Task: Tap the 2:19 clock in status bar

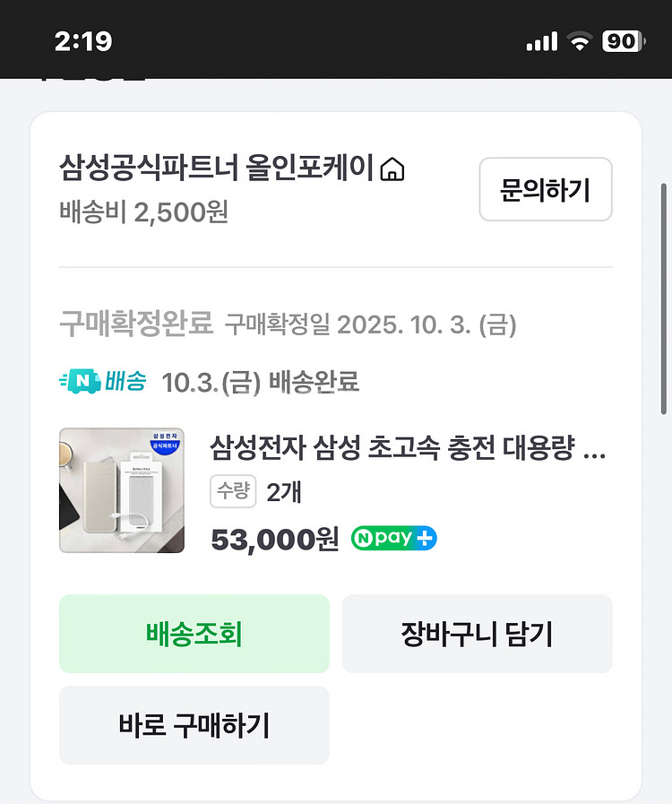Action: pos(83,41)
